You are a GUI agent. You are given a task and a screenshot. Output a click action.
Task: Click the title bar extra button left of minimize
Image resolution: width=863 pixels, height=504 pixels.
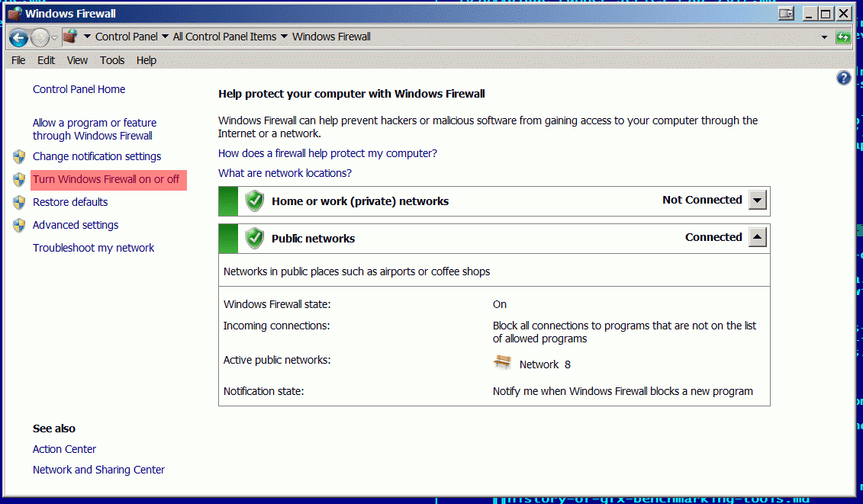(x=786, y=13)
